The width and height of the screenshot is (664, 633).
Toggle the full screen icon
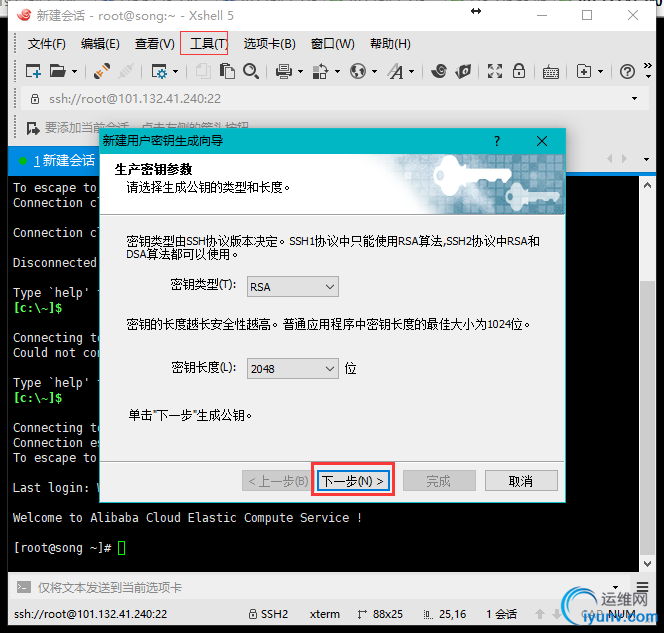(x=495, y=71)
